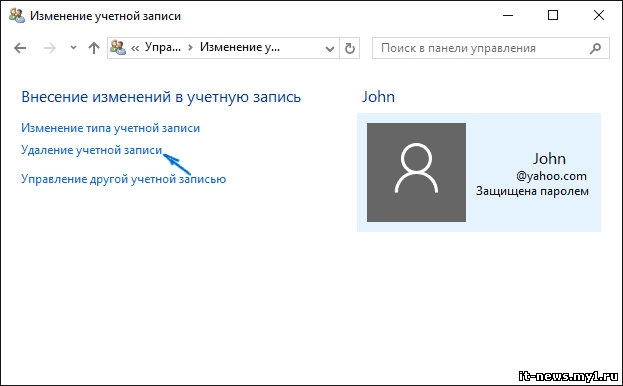Open the address bar history dropdown
The width and height of the screenshot is (623, 386).
coord(330,48)
